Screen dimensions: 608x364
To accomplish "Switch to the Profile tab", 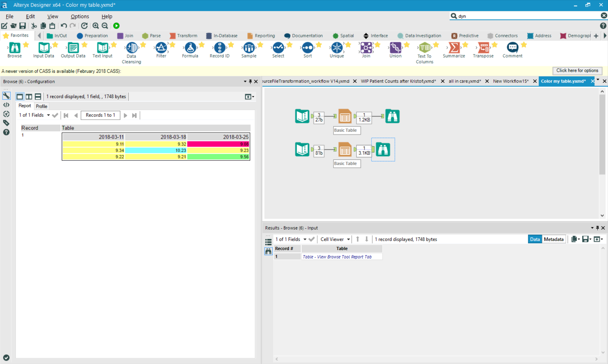I will click(41, 106).
